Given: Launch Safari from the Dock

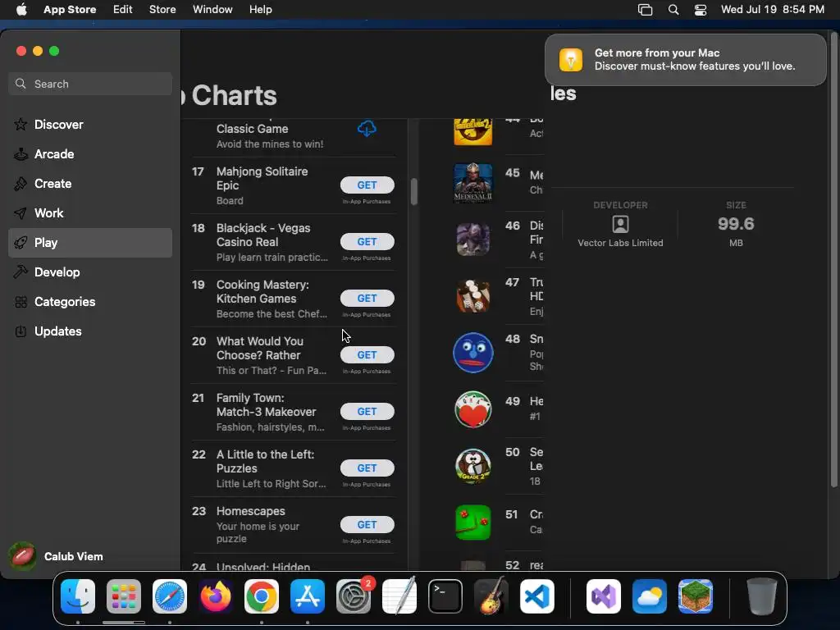Looking at the screenshot, I should coord(170,596).
